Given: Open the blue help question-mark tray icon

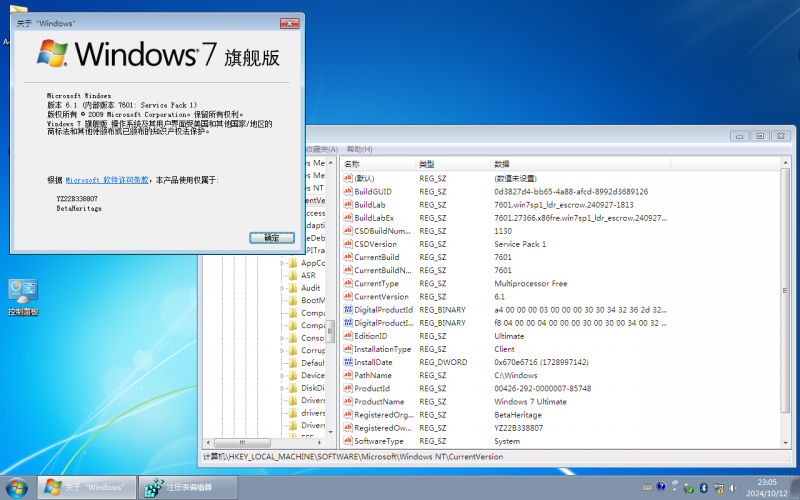Looking at the screenshot, I should [661, 487].
